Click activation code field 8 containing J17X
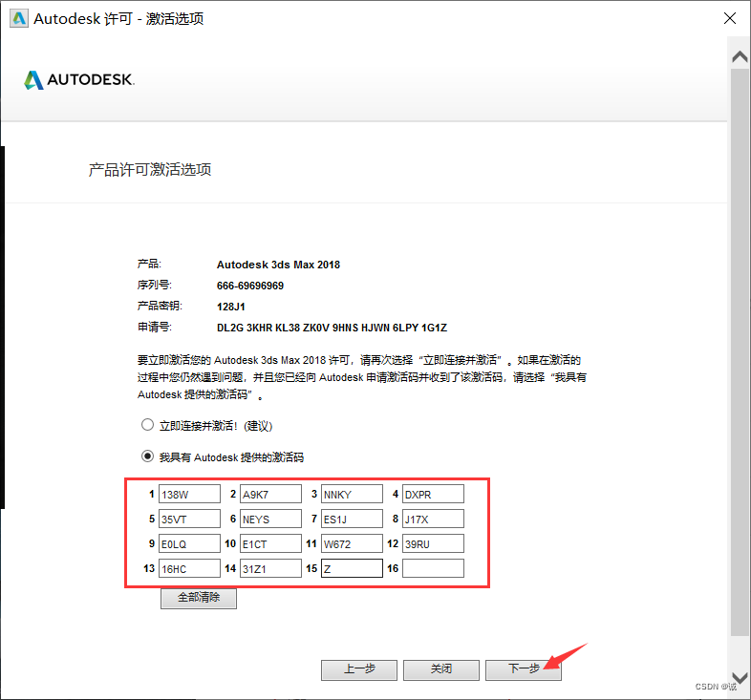The width and height of the screenshot is (751, 700). point(433,519)
